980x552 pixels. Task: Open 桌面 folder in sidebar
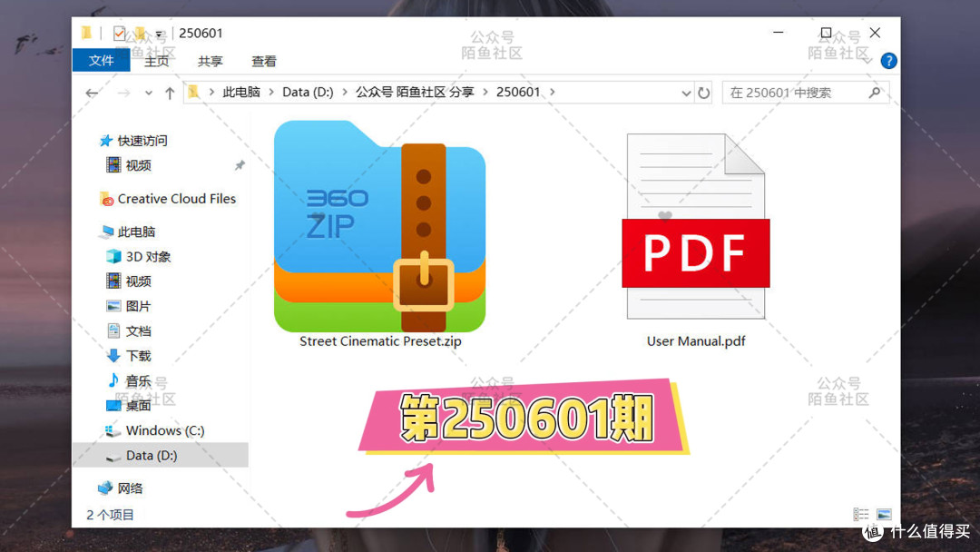click(138, 406)
